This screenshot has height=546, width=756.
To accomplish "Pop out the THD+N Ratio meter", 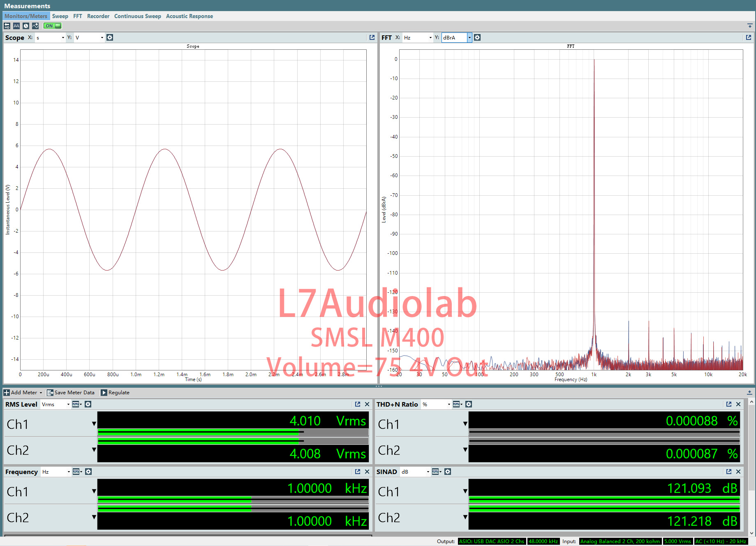I will click(729, 404).
